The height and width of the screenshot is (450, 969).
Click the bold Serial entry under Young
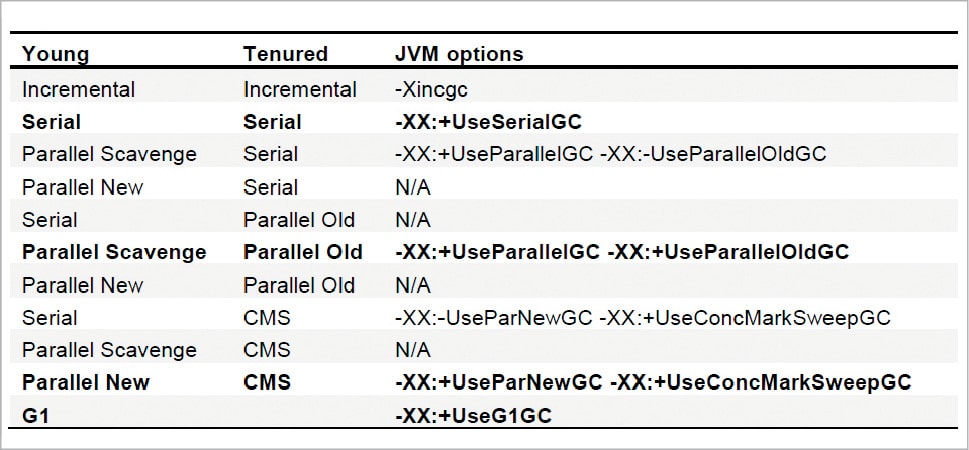coord(51,122)
